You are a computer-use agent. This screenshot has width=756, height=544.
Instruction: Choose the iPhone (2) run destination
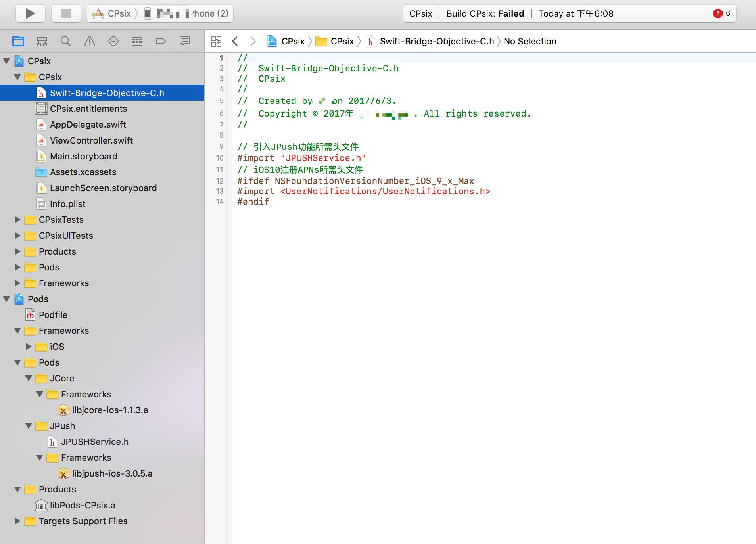(186, 13)
